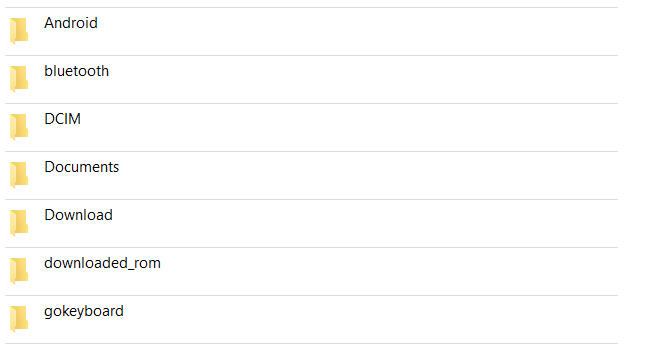Click the DCIM folder icon

(19, 126)
